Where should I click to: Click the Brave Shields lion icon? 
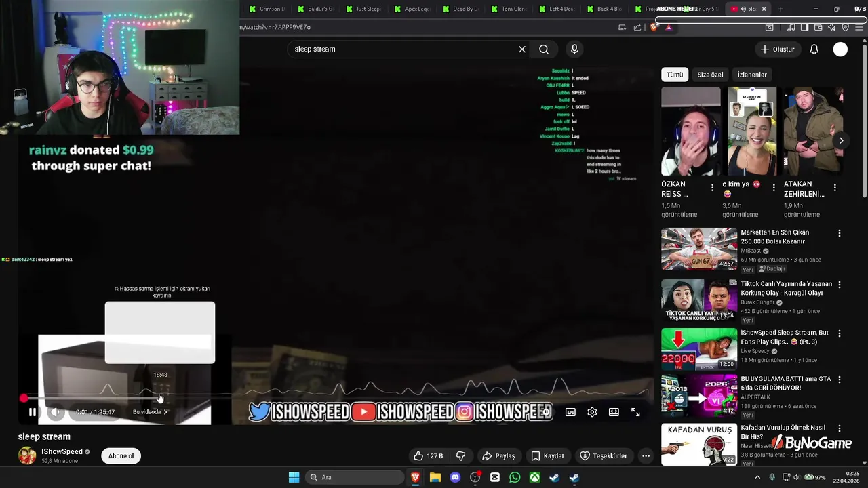tap(654, 27)
